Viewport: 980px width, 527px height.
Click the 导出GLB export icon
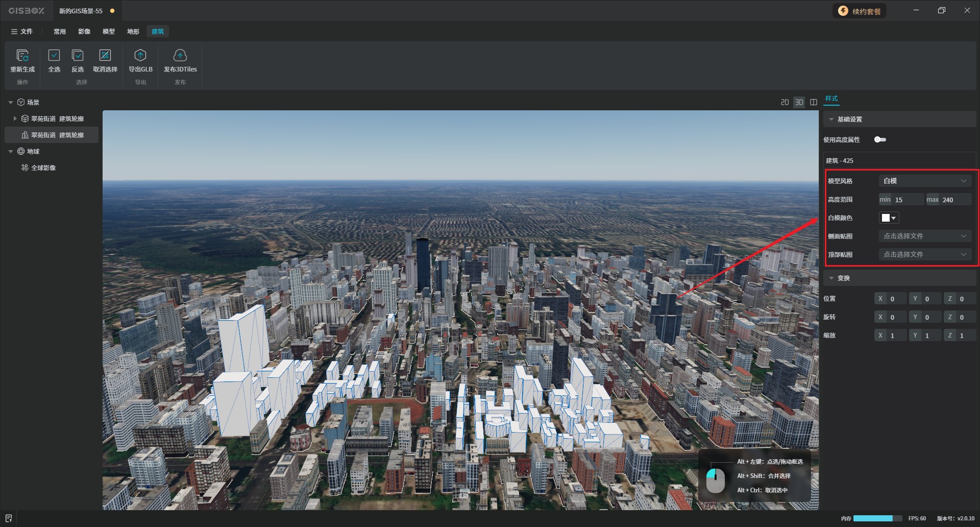click(x=140, y=55)
